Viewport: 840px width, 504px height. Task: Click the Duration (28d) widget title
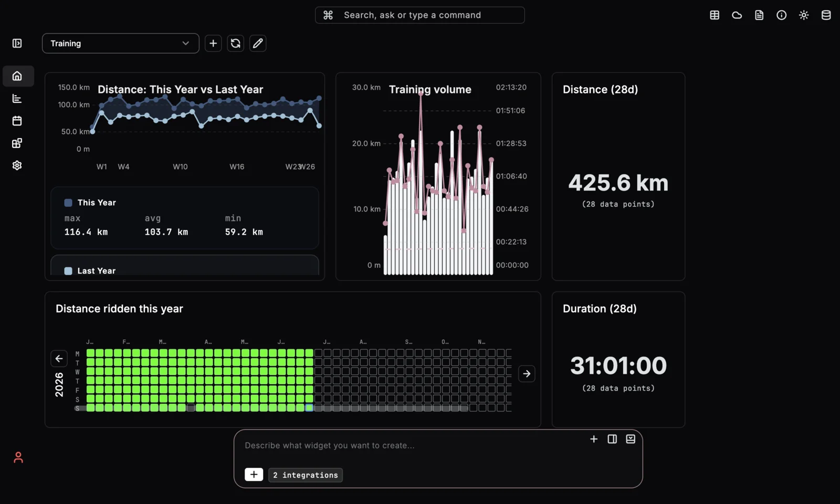[600, 309]
